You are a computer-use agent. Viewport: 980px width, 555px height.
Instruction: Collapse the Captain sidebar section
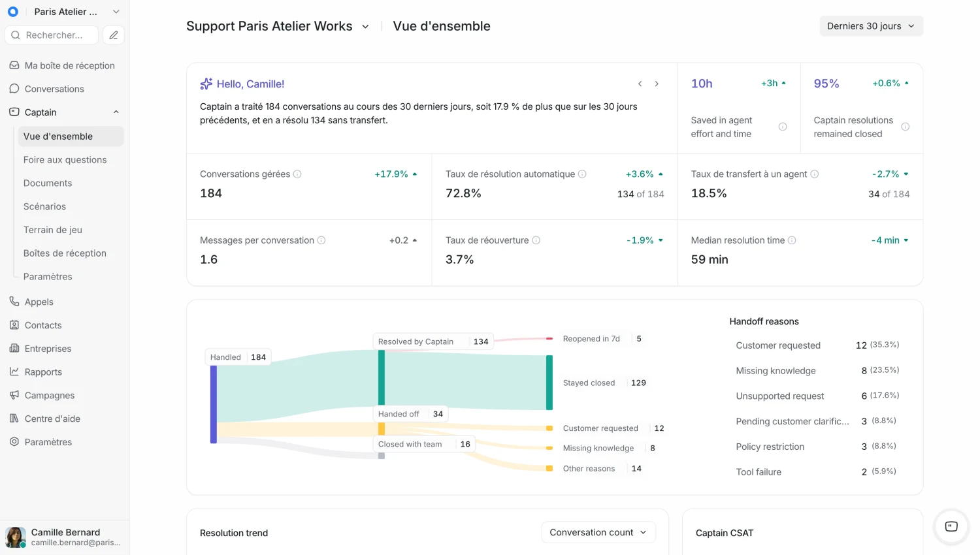116,112
